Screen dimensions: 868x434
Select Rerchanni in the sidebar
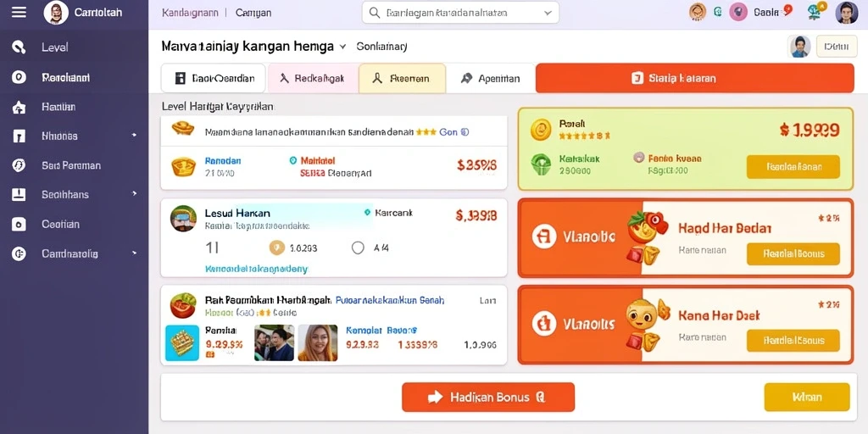[65, 77]
